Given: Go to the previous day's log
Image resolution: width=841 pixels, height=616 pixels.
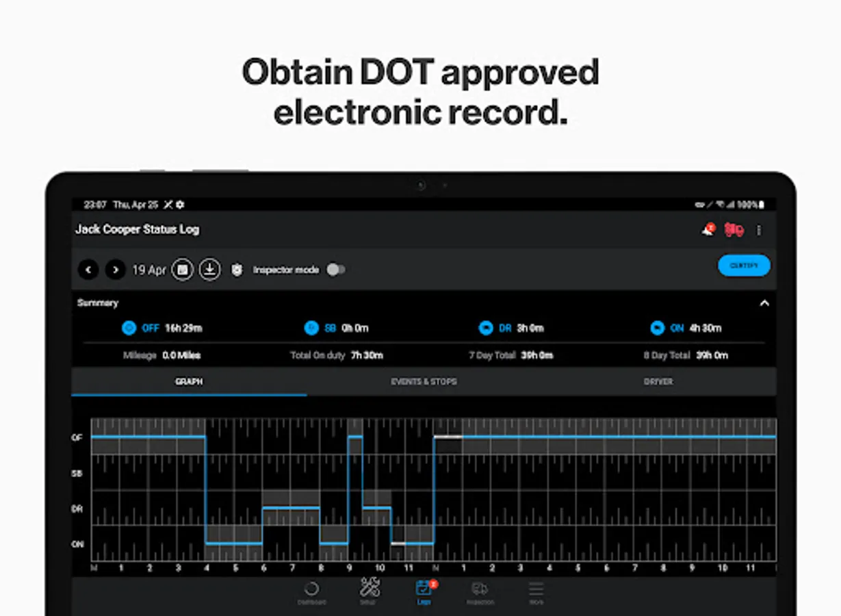Looking at the screenshot, I should (x=88, y=270).
